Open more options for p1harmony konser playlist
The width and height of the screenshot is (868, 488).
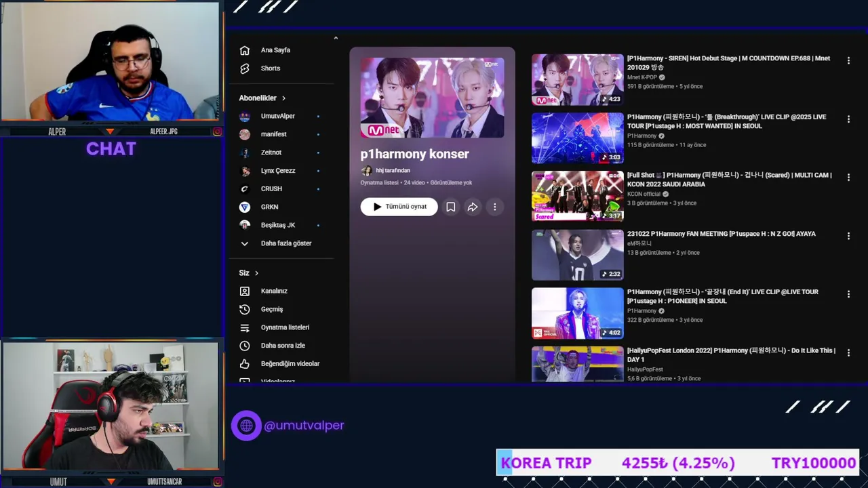[x=495, y=207]
